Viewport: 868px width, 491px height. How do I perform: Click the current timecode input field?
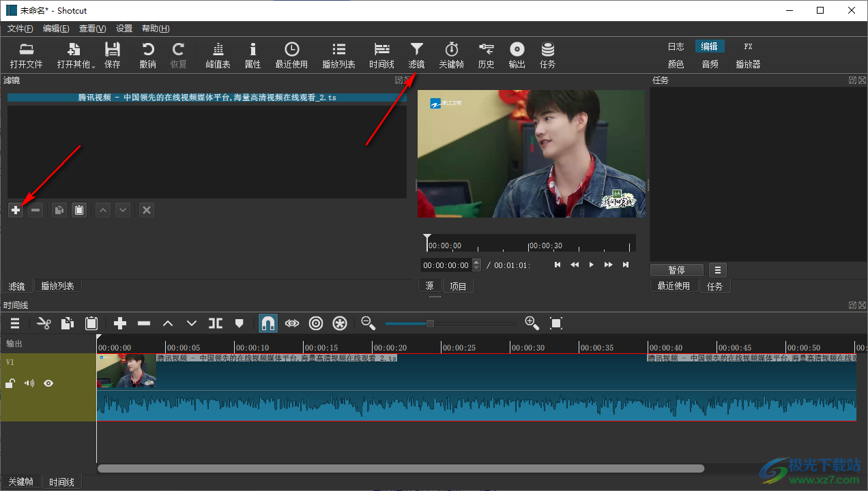click(446, 265)
